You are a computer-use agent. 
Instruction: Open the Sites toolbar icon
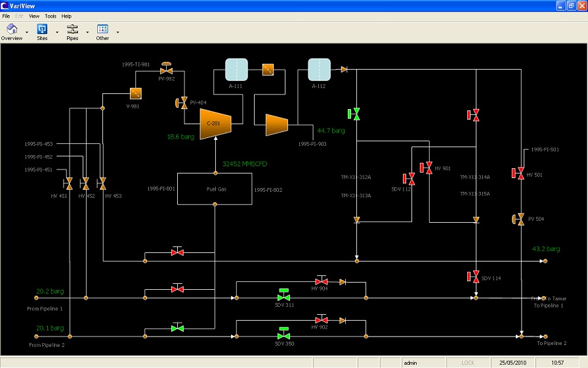tap(42, 29)
